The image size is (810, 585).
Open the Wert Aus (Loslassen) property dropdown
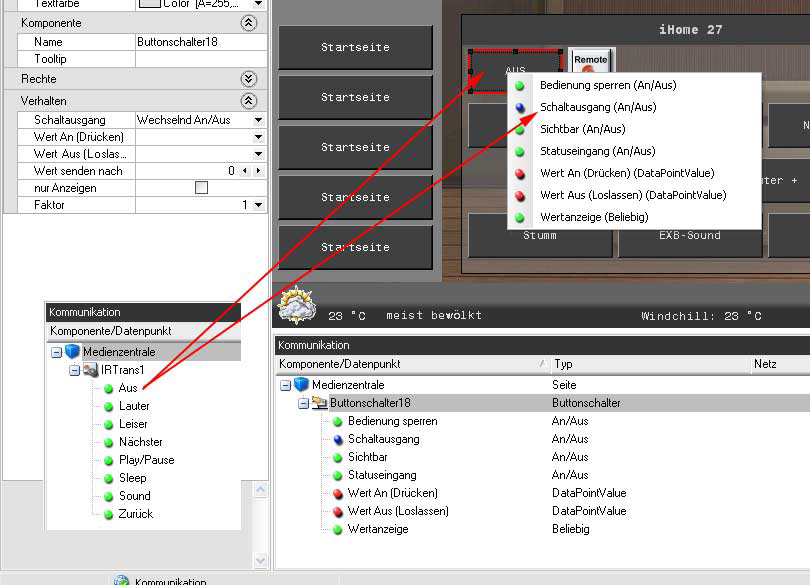click(x=258, y=154)
